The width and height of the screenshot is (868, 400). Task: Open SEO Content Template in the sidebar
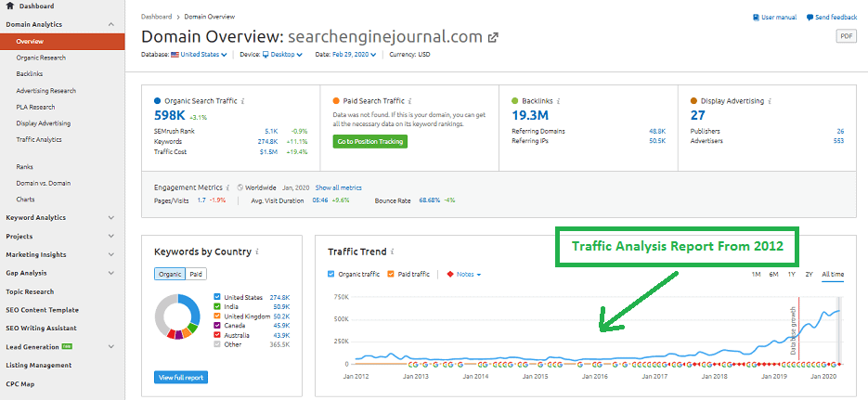pos(42,310)
